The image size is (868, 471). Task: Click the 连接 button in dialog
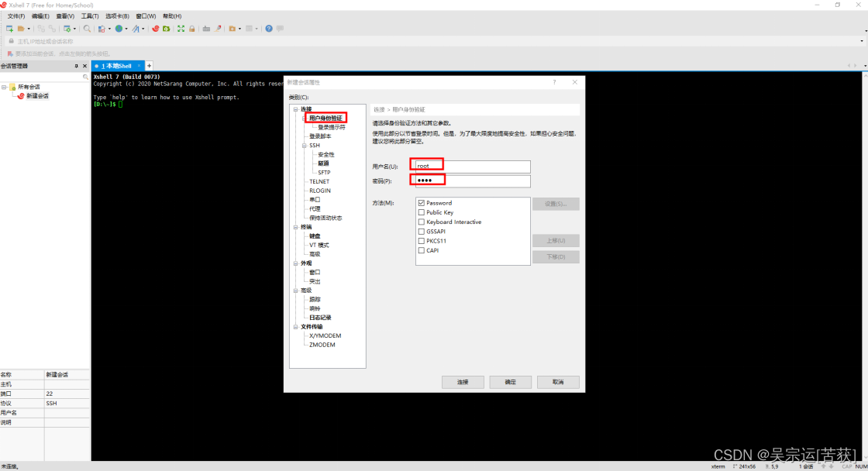[x=463, y=382]
